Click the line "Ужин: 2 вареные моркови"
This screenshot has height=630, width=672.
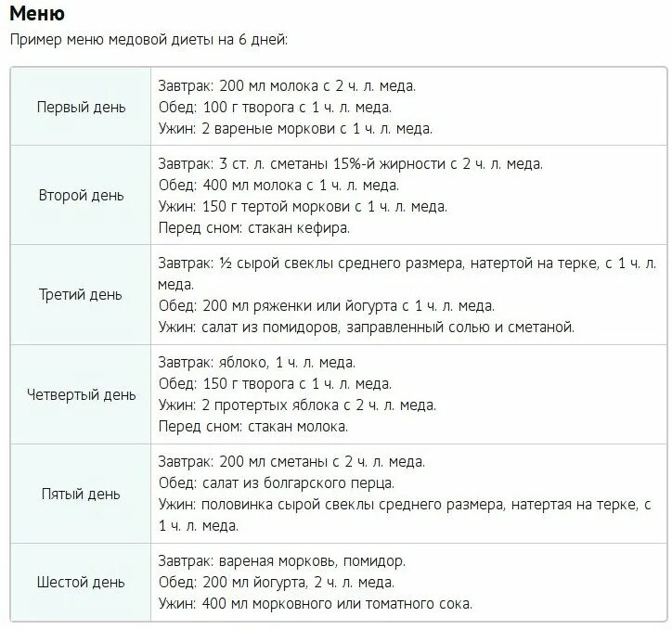pyautogui.click(x=295, y=128)
